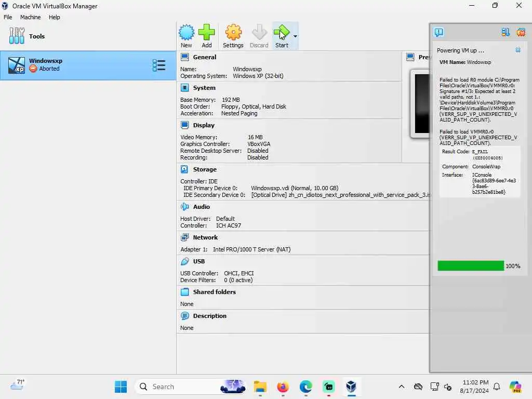Click the Audio speaker icon
The height and width of the screenshot is (399, 532).
tap(184, 207)
